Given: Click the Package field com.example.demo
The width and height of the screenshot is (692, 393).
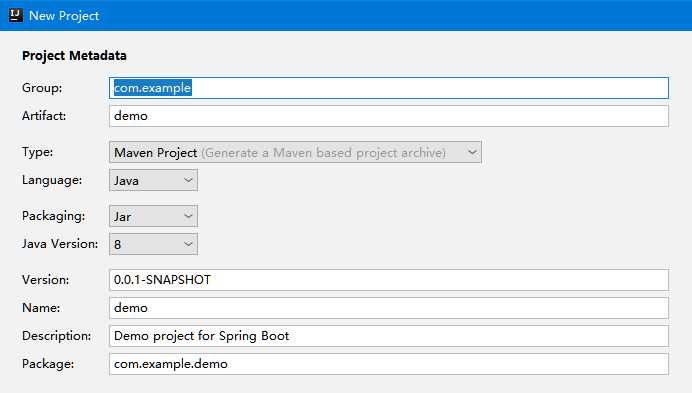Looking at the screenshot, I should [389, 364].
